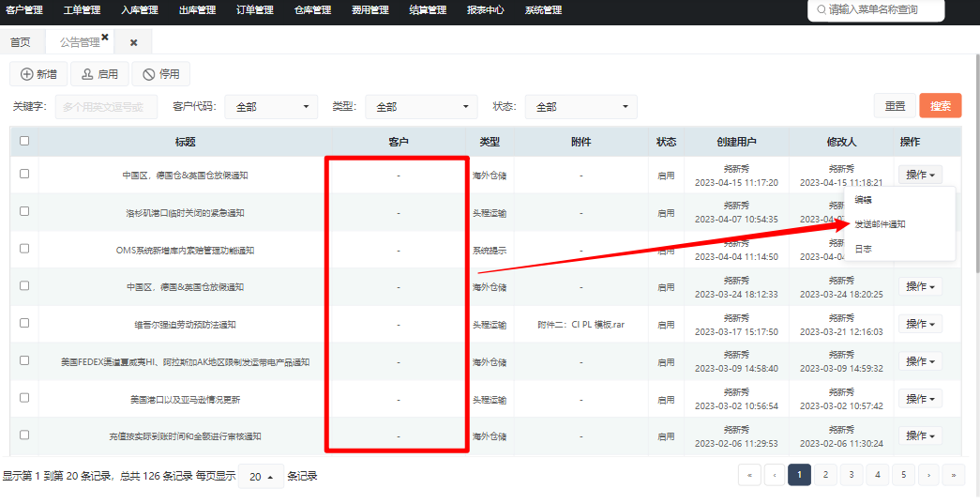The width and height of the screenshot is (980, 504).
Task: Open 操作 dropdown for 美国FEDEX渠道 row
Action: coord(920,361)
